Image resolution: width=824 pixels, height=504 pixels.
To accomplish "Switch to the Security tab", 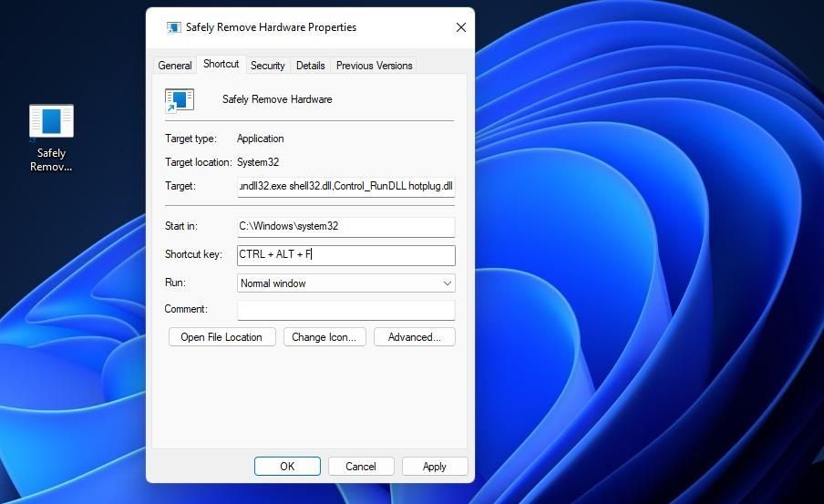I will tap(267, 66).
